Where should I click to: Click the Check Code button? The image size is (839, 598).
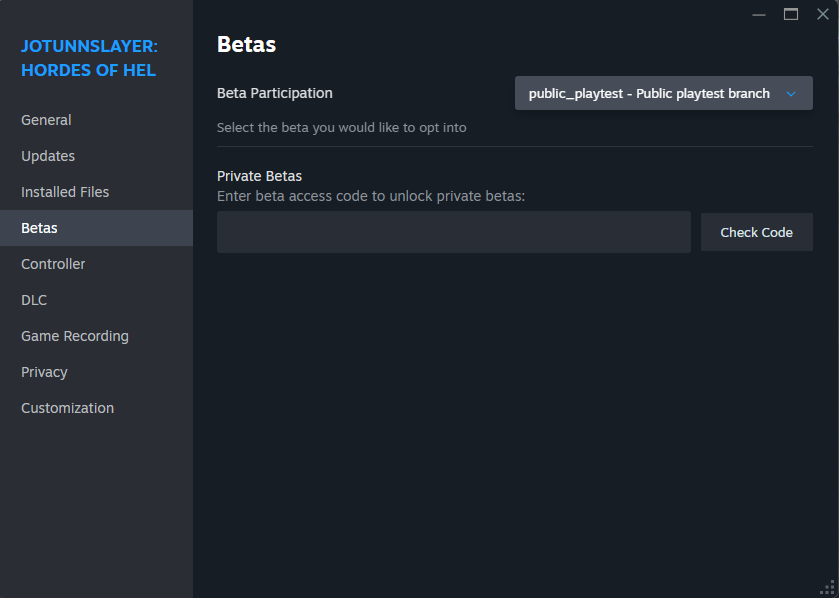757,232
